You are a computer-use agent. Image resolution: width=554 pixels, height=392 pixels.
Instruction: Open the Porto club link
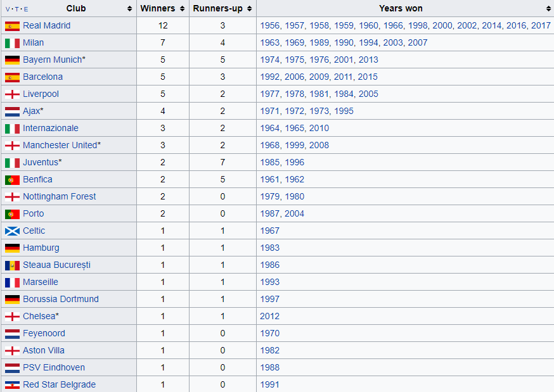(33, 213)
